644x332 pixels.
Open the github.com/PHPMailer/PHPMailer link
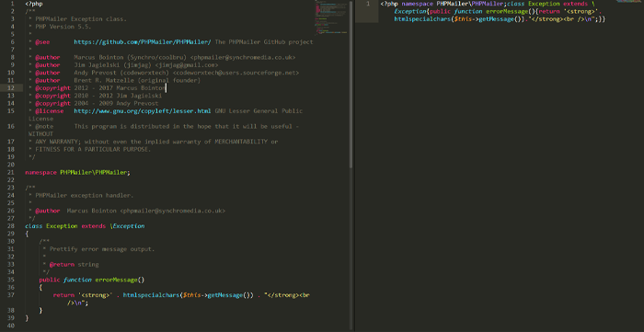click(143, 42)
